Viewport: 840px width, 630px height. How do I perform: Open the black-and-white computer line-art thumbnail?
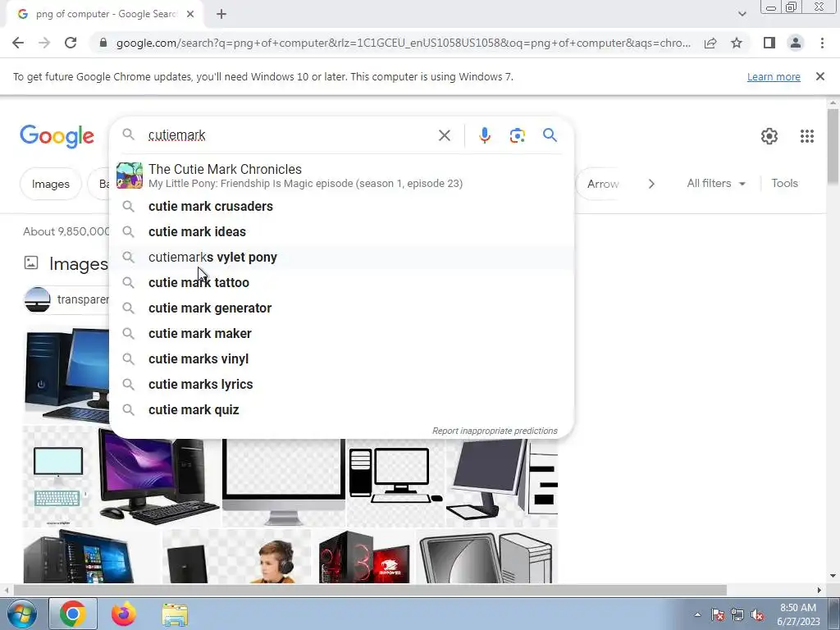click(395, 482)
